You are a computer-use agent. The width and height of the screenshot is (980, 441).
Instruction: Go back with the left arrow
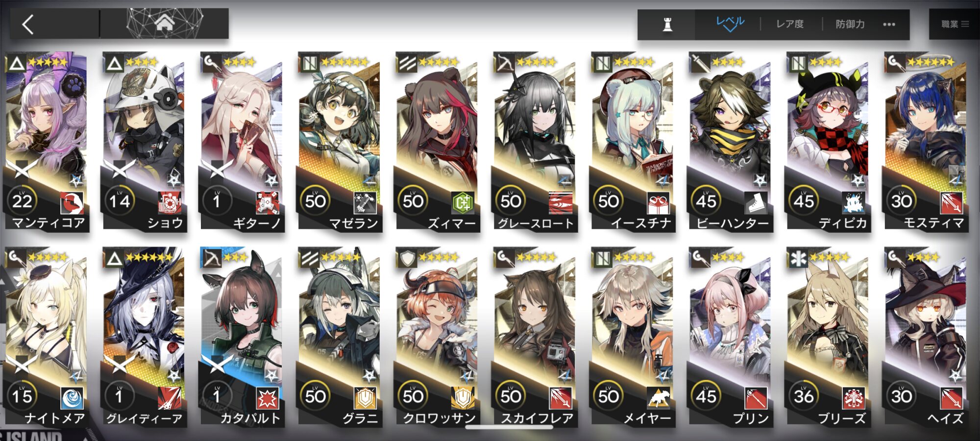coord(28,24)
